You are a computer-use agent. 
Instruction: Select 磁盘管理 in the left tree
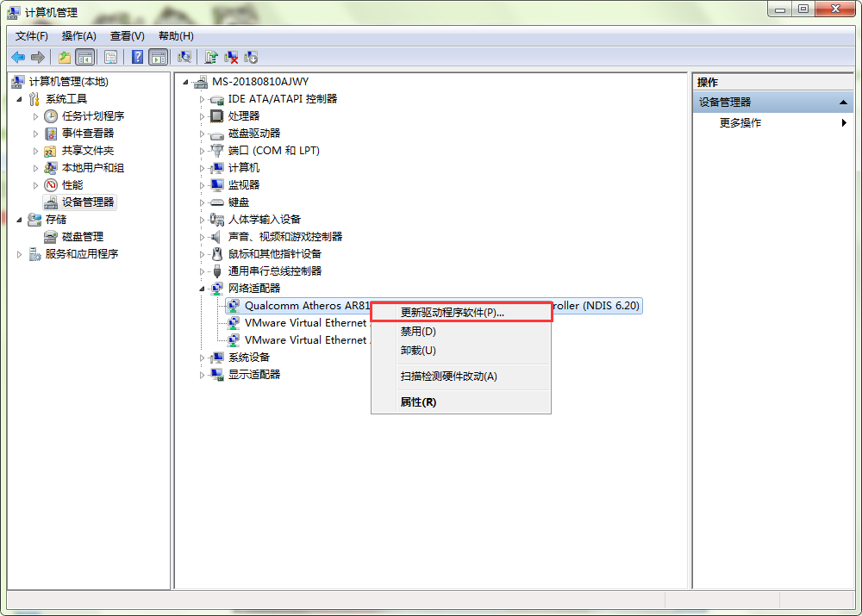point(82,237)
